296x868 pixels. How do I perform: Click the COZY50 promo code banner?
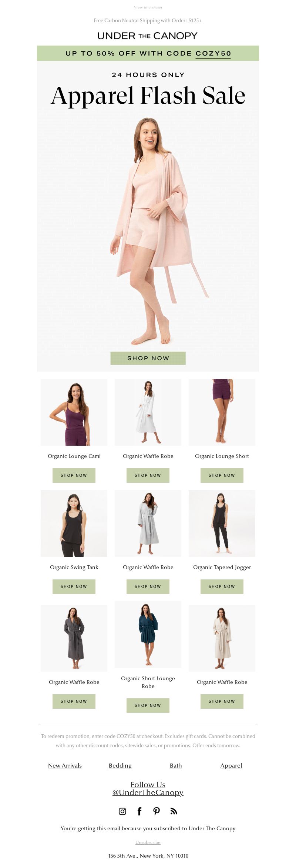[x=148, y=53]
